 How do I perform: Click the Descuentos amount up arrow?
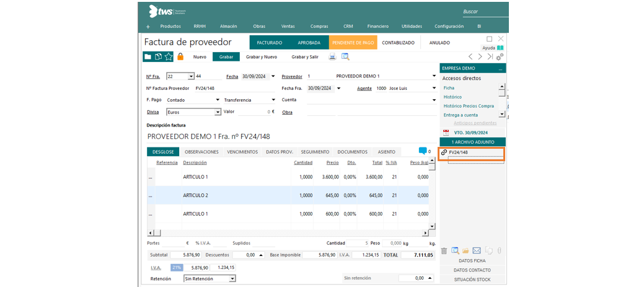tap(262, 255)
